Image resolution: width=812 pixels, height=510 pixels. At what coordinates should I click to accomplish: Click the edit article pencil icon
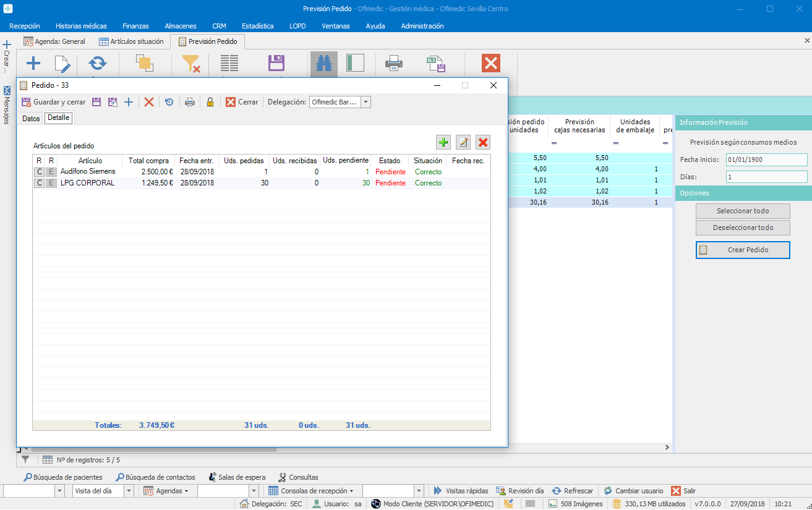click(463, 143)
